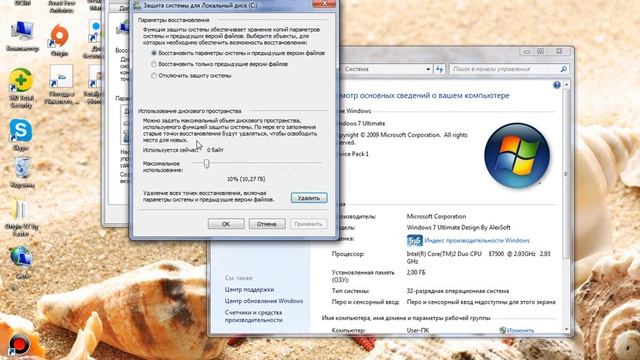Click the '2,00 ГБ' installed memory value
640x360 pixels.
[416, 272]
